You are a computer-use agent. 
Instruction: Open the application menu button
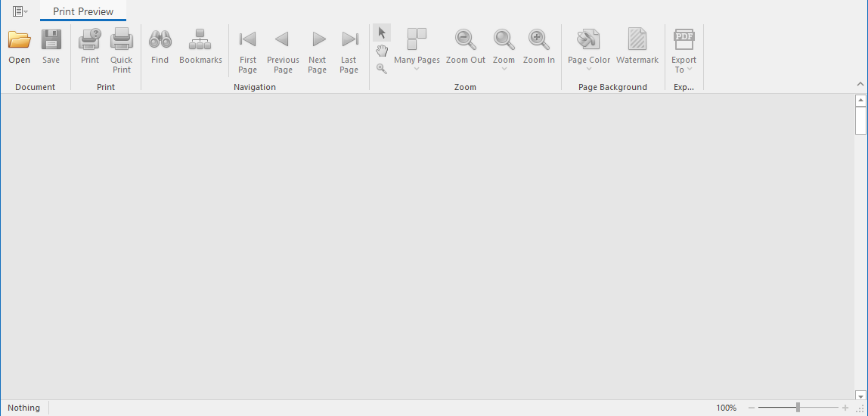coord(20,11)
